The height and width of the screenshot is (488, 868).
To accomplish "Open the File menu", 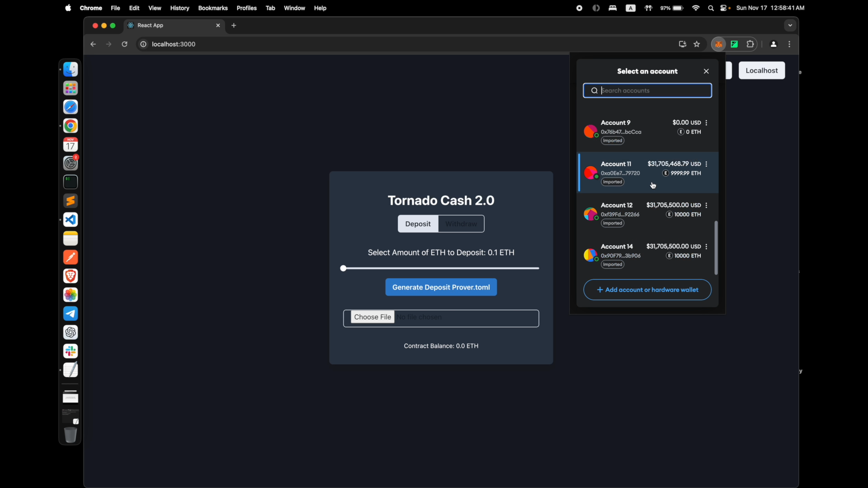I will click(x=115, y=8).
